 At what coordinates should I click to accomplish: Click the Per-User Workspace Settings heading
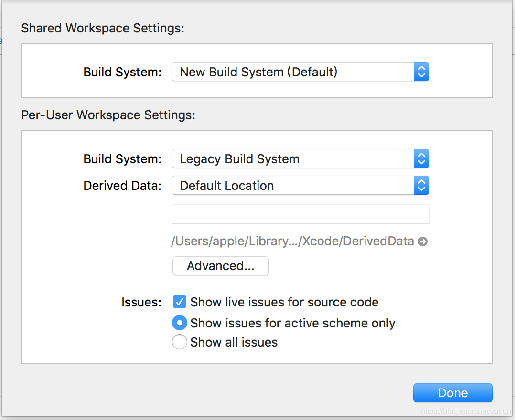coord(108,115)
